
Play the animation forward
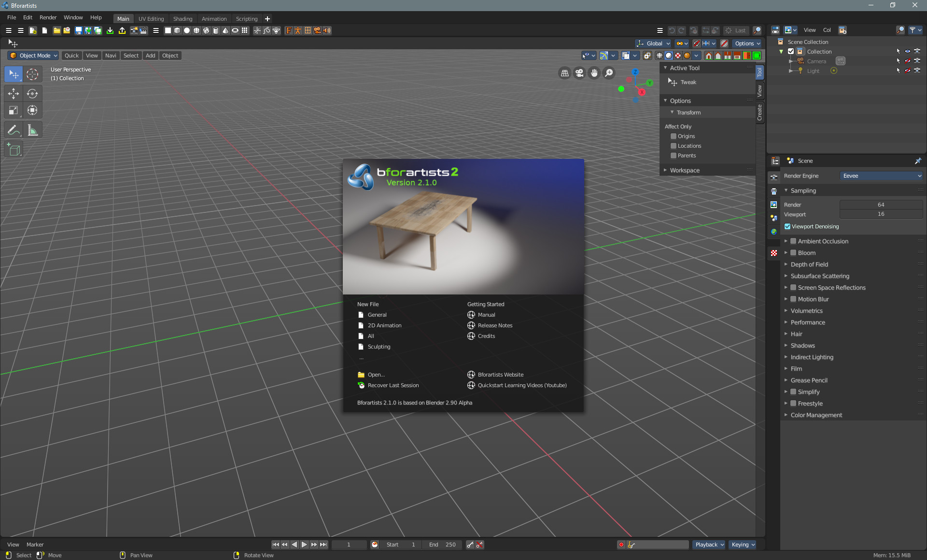coord(304,545)
